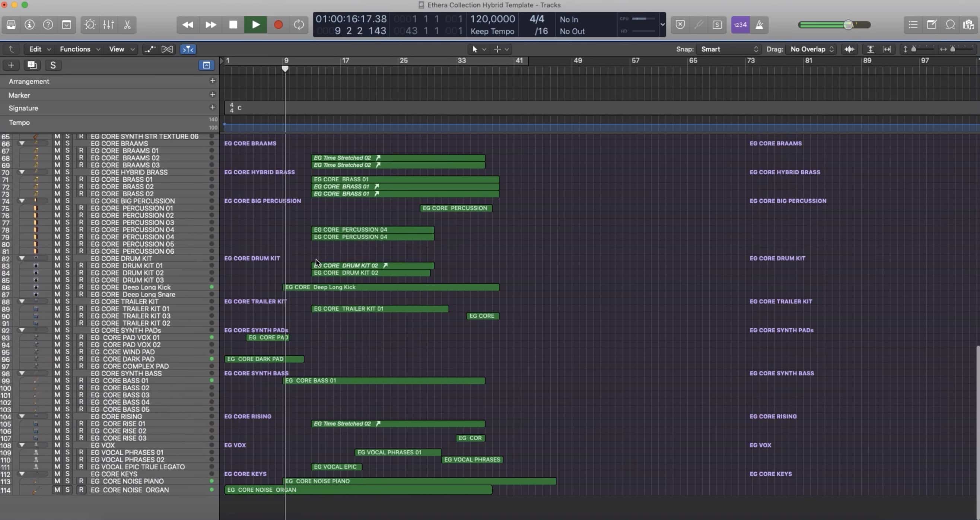Fast forward the project

pyautogui.click(x=210, y=25)
